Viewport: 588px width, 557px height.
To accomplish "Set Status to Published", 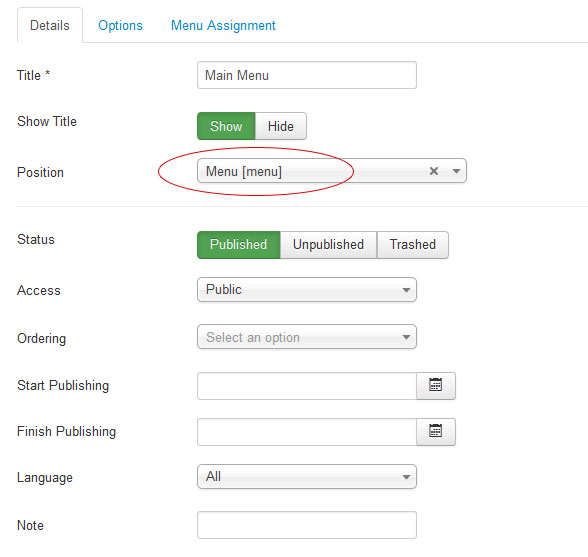I will coord(238,245).
